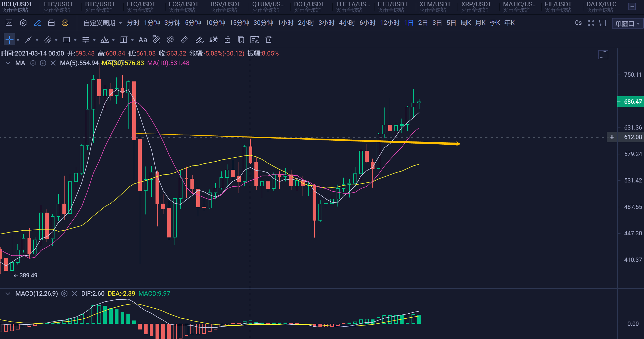Click the candlestick pattern icon in drawing toolbar

[x=214, y=40]
